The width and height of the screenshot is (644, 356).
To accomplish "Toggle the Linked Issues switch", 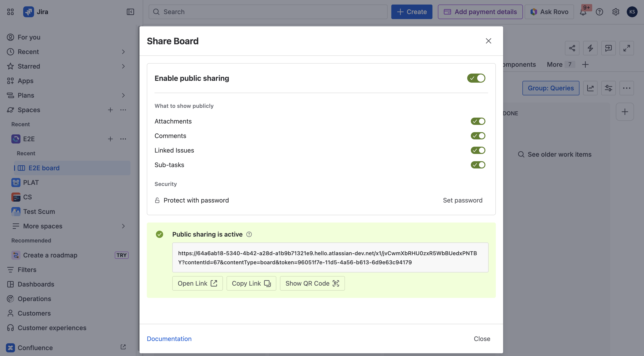I will click(x=478, y=150).
